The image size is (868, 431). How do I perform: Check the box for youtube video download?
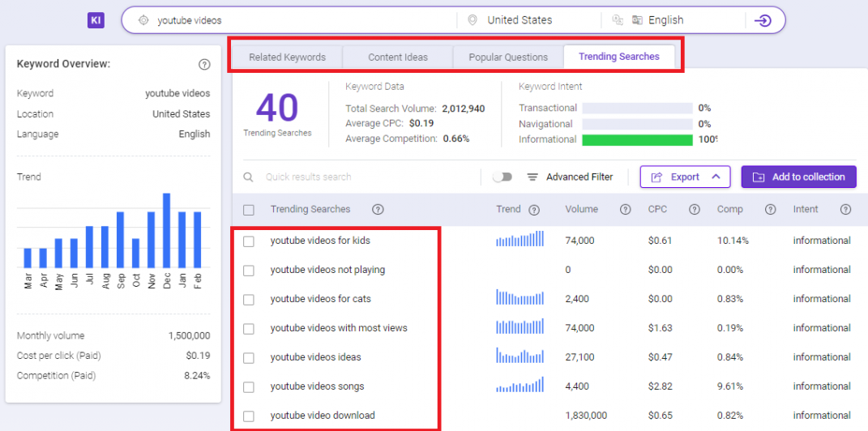click(249, 416)
